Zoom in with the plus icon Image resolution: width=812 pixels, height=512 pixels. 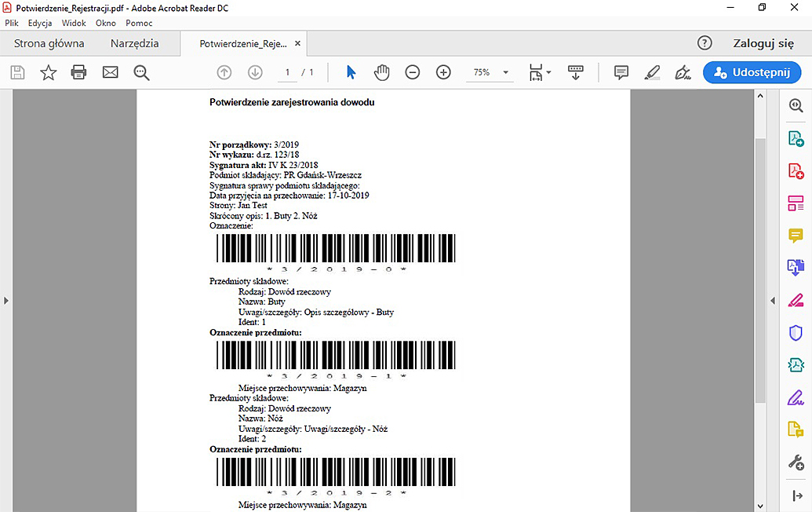tap(443, 72)
